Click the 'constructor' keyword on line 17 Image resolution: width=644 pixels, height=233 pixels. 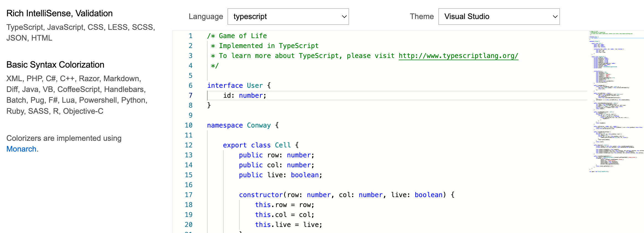click(x=261, y=195)
